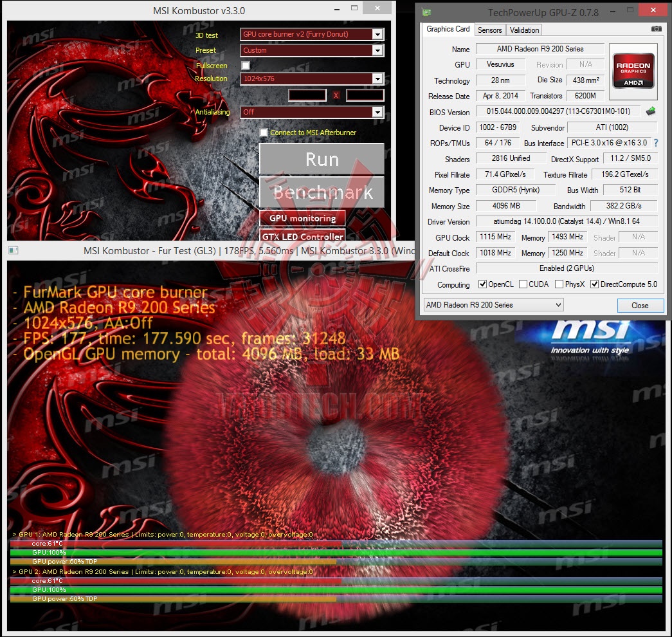The image size is (672, 637).
Task: Switch to the Sensors tab
Action: tap(489, 30)
